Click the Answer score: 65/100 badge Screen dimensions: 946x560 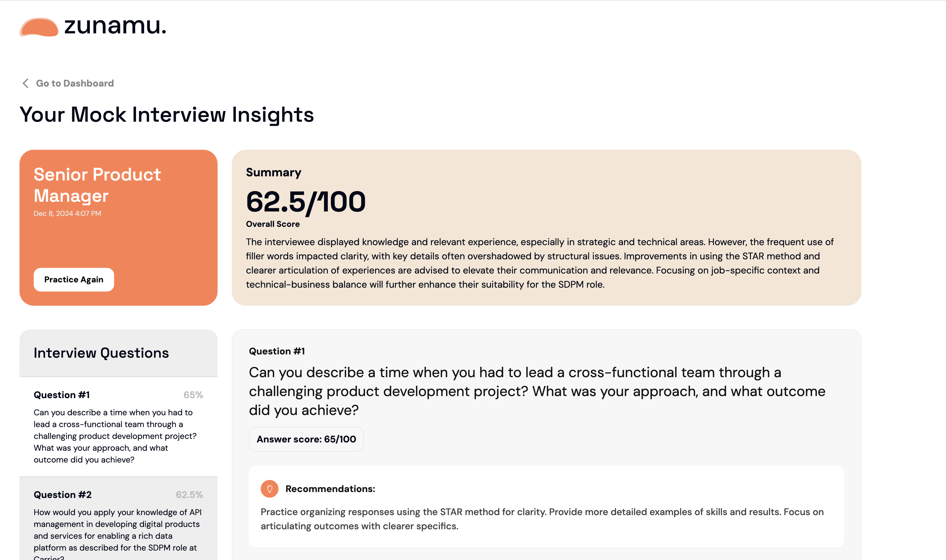point(306,439)
